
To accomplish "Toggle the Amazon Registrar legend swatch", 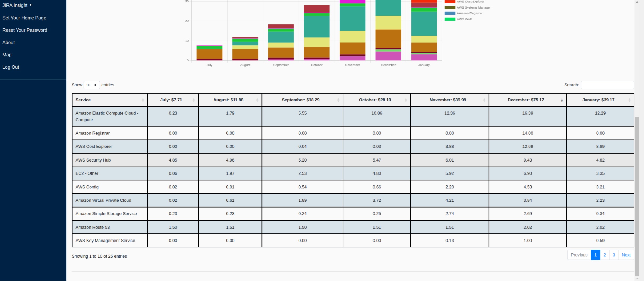I will click(x=450, y=13).
